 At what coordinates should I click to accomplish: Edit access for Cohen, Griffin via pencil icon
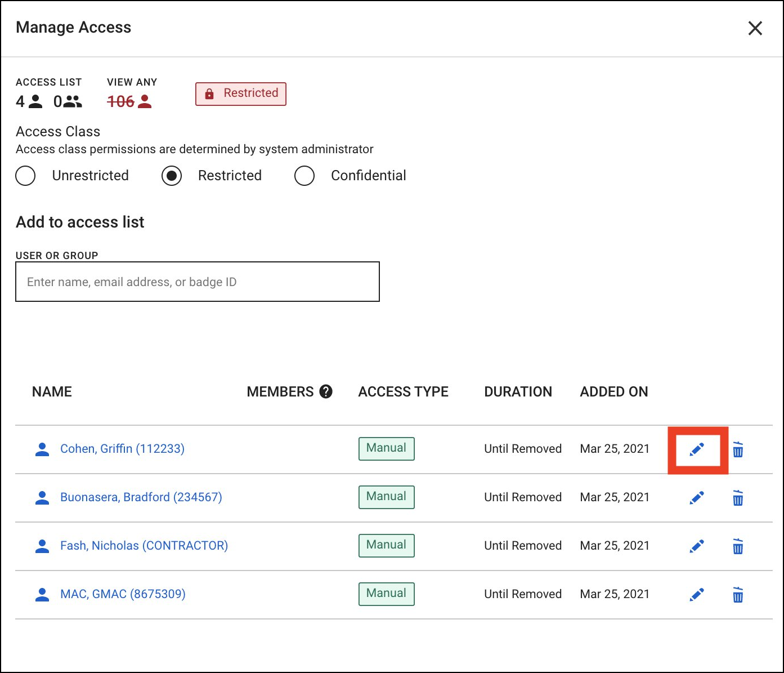(x=697, y=449)
